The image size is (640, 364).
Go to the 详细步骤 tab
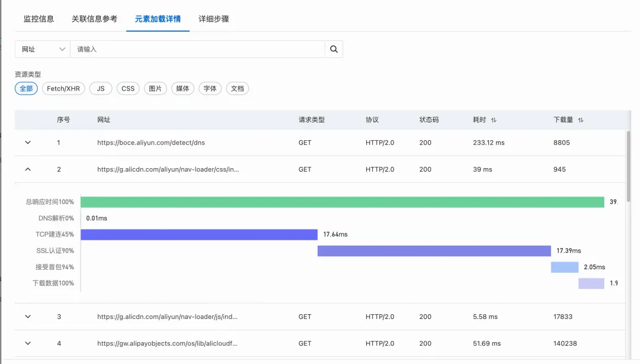click(x=213, y=19)
